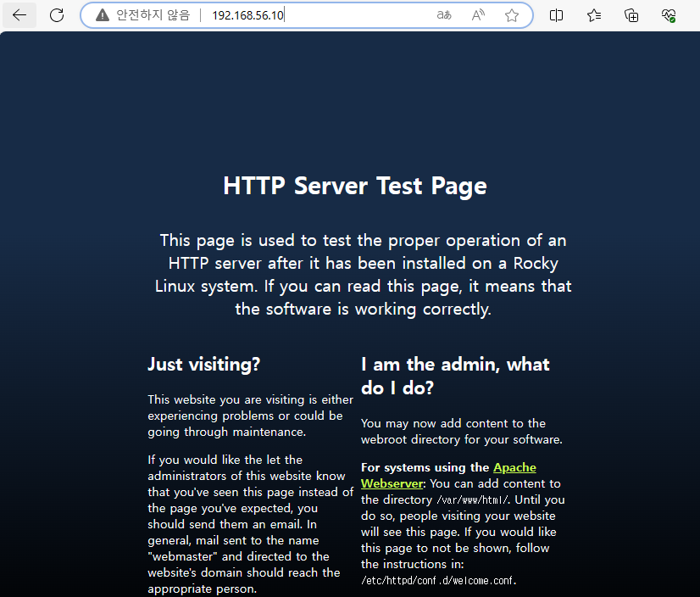The height and width of the screenshot is (597, 700).
Task: Go back with the browser back arrow
Action: pyautogui.click(x=19, y=15)
